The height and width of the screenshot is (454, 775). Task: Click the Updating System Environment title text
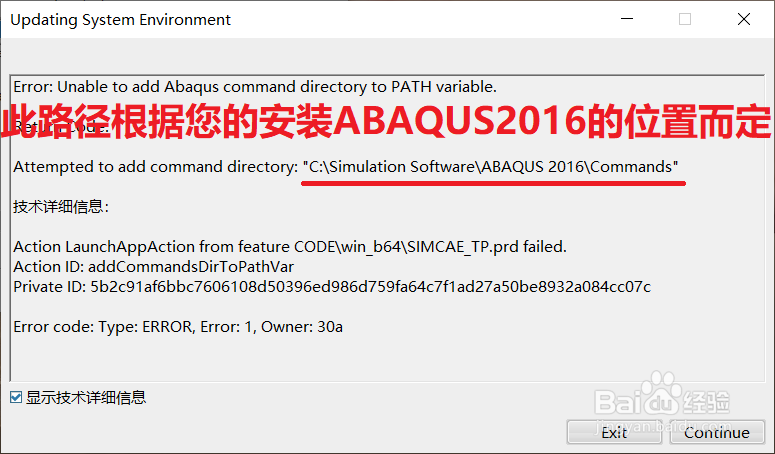(x=121, y=20)
